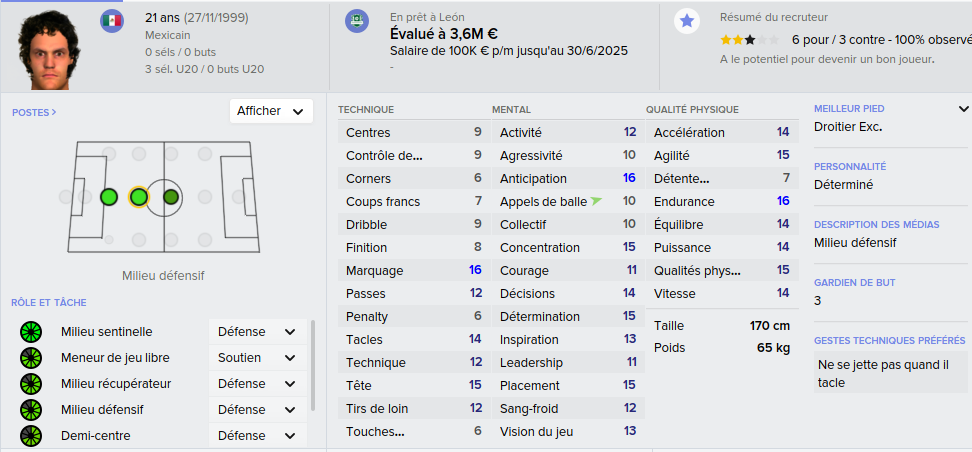Viewport: 972px width, 452px height.
Task: Click the scout summary star icon
Action: pos(686,22)
